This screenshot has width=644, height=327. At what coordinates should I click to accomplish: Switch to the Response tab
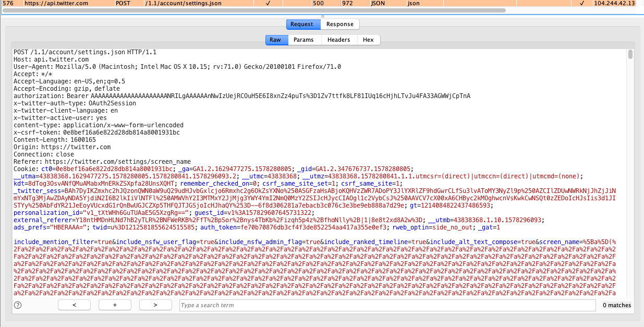340,24
